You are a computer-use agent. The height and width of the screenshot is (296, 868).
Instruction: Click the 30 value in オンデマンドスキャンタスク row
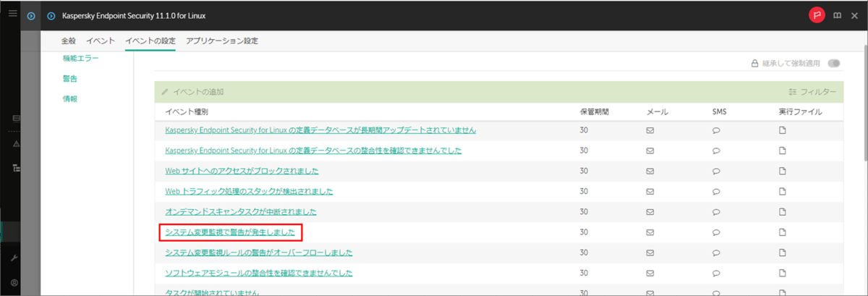tap(584, 212)
